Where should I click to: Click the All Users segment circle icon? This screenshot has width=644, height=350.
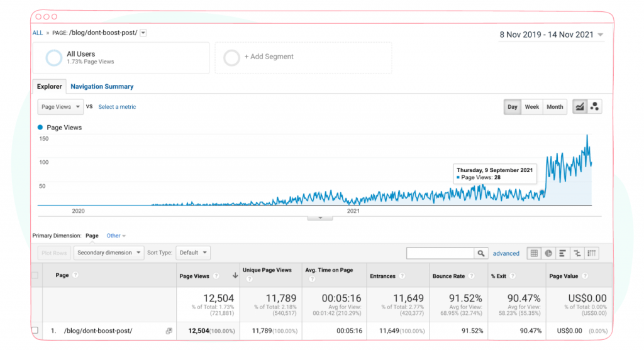tap(54, 57)
